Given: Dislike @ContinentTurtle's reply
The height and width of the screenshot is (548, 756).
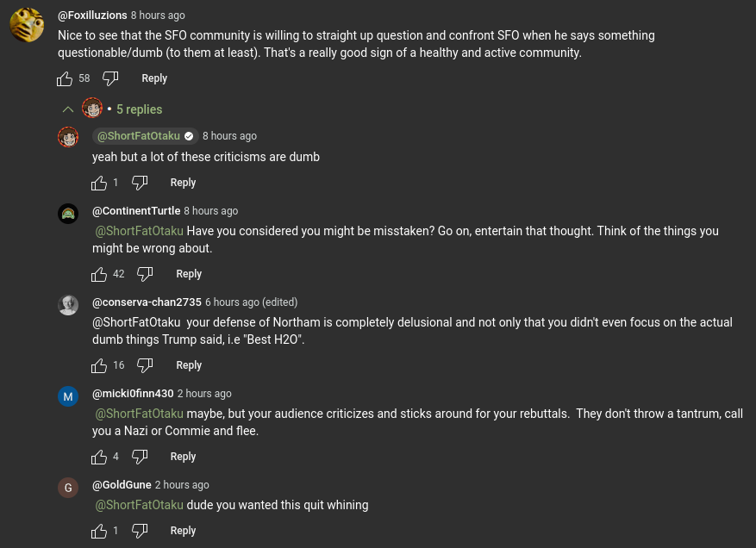Looking at the screenshot, I should 145,274.
